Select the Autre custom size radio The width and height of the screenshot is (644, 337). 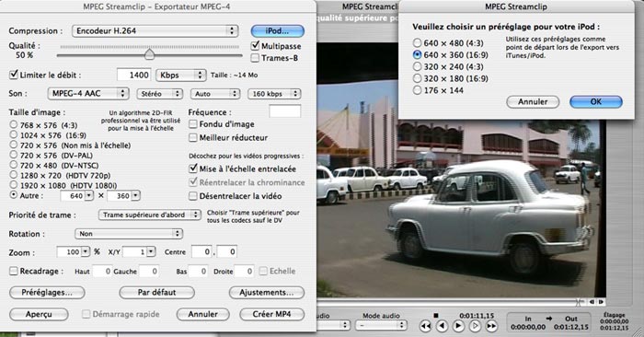14,195
